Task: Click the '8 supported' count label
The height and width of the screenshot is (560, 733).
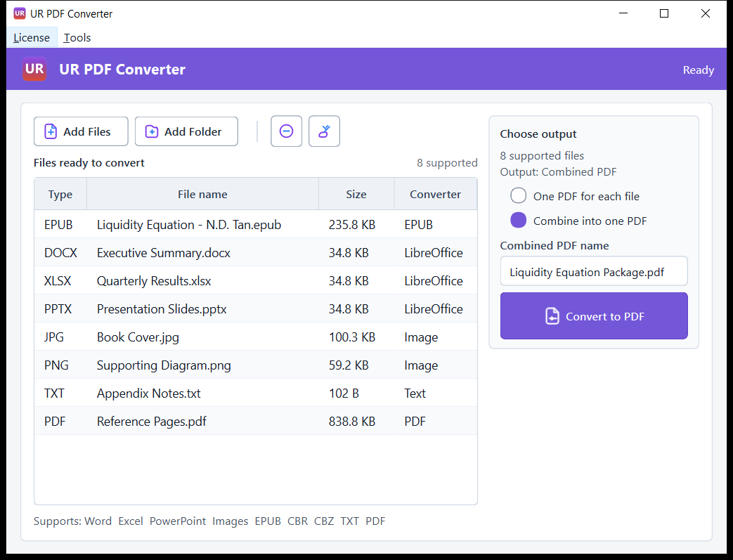Action: pos(447,163)
